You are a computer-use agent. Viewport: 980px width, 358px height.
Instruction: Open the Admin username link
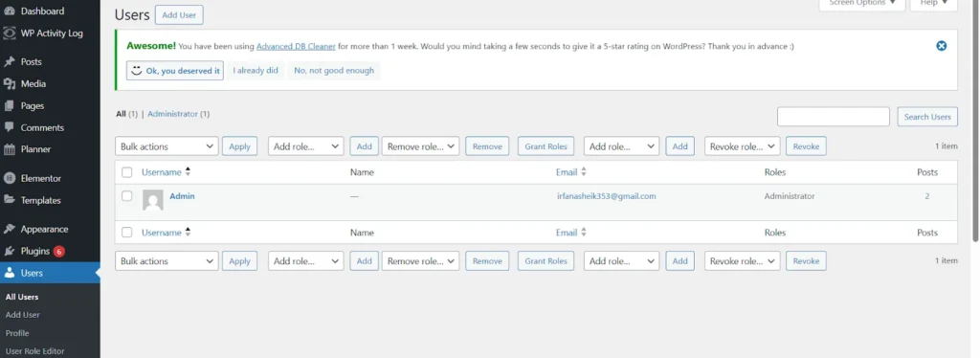click(182, 196)
